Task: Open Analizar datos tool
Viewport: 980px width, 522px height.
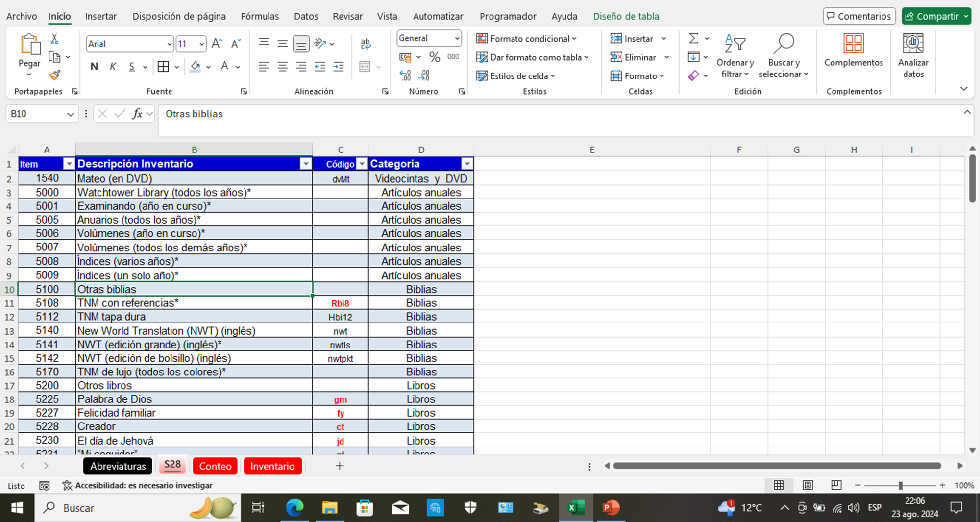Action: (x=913, y=55)
